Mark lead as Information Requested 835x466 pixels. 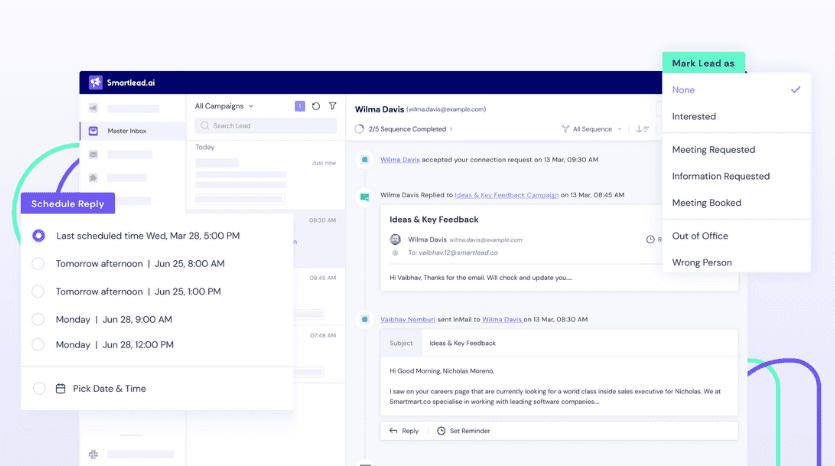(x=736, y=176)
